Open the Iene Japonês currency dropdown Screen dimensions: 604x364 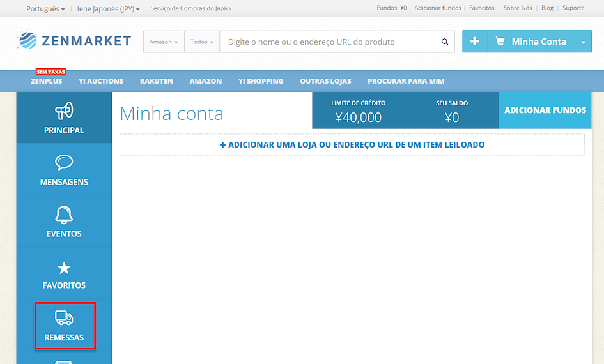tap(108, 8)
